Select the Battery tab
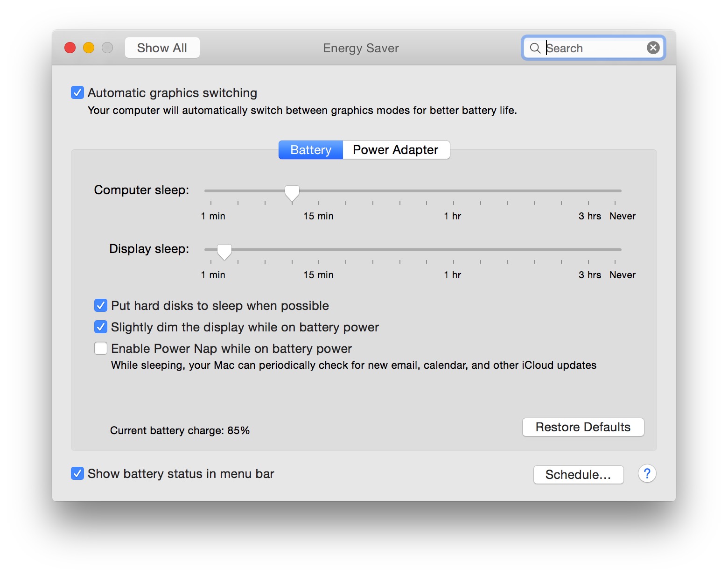This screenshot has height=576, width=728. [311, 150]
